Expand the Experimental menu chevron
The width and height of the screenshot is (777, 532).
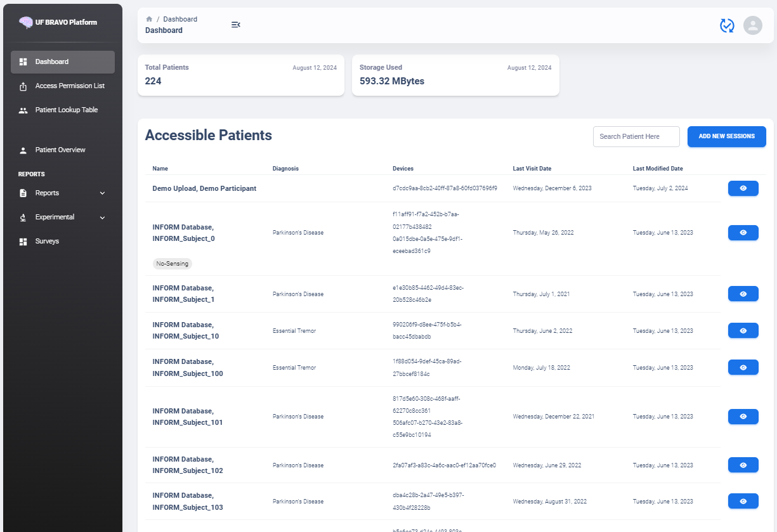coord(103,217)
